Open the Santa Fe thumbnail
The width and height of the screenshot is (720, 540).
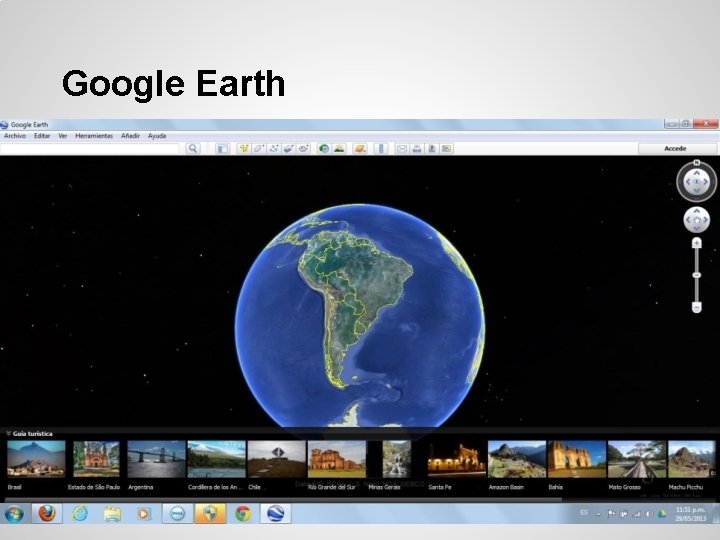click(x=457, y=459)
